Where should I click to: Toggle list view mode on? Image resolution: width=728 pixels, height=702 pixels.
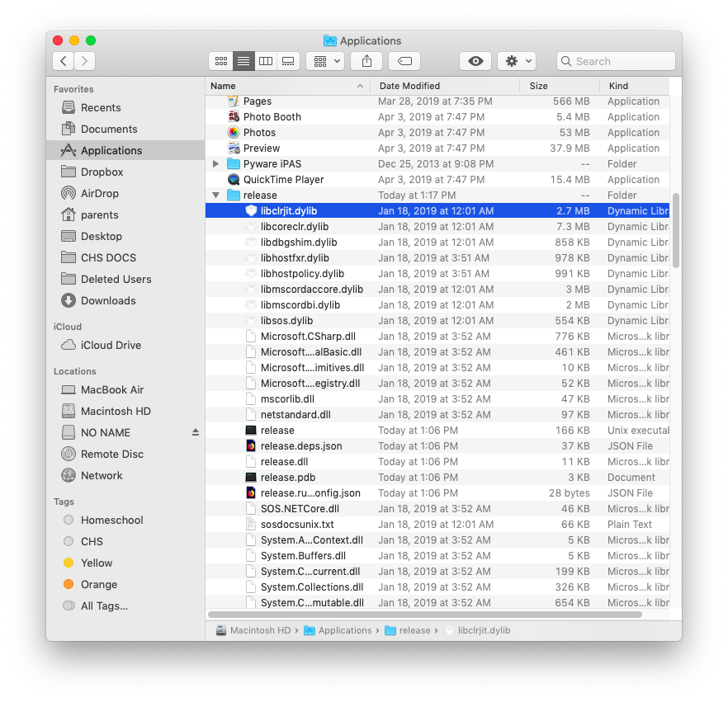pyautogui.click(x=243, y=60)
